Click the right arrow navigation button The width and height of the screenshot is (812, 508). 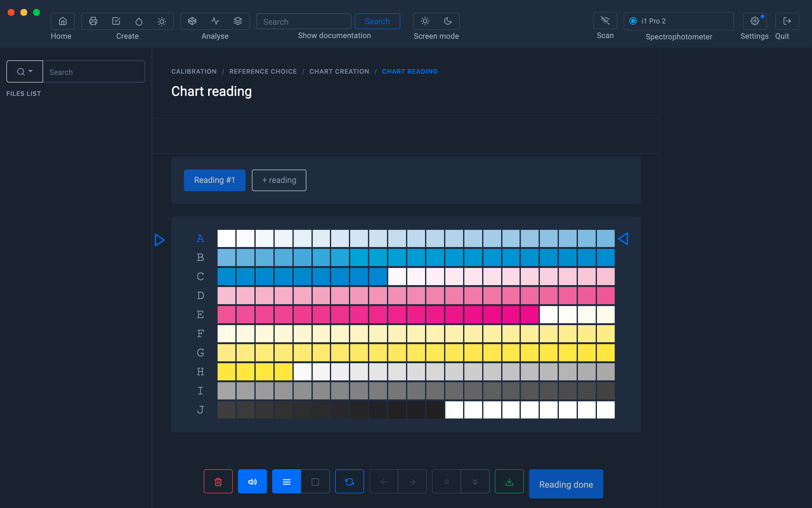tap(412, 481)
